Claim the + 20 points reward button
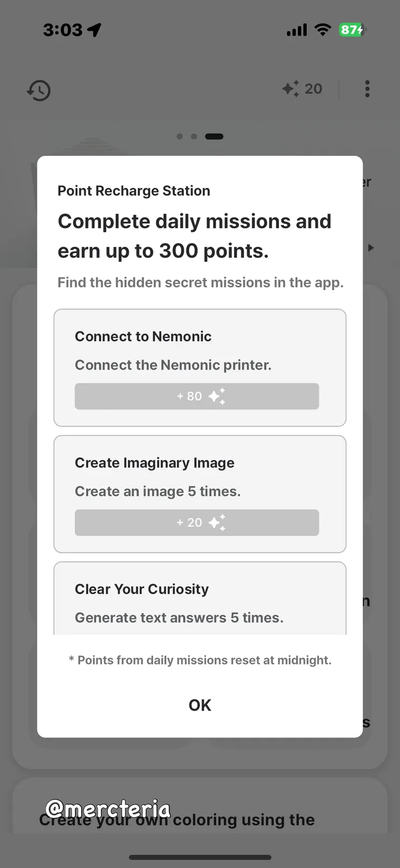This screenshot has height=868, width=400. 197,523
